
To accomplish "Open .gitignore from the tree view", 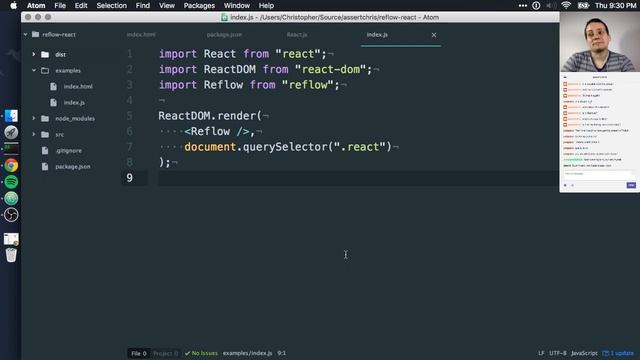I will (x=69, y=151).
